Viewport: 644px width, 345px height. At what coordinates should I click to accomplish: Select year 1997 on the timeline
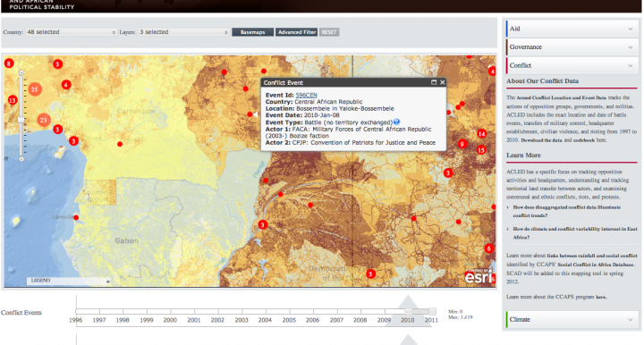click(x=99, y=320)
